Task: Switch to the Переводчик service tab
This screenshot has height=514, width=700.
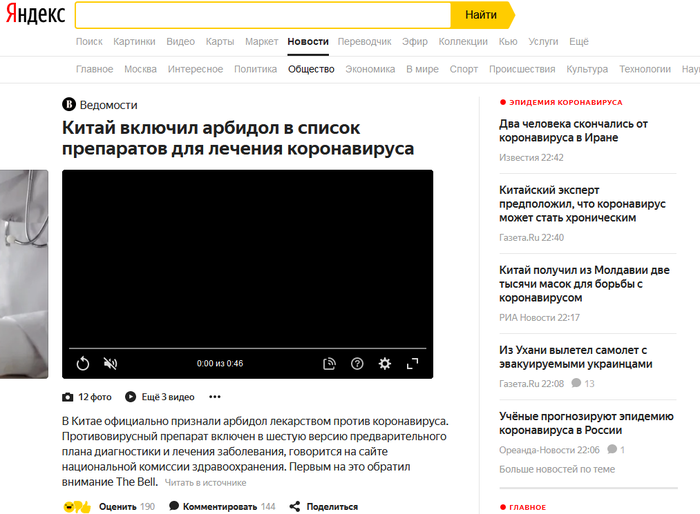Action: click(x=365, y=41)
